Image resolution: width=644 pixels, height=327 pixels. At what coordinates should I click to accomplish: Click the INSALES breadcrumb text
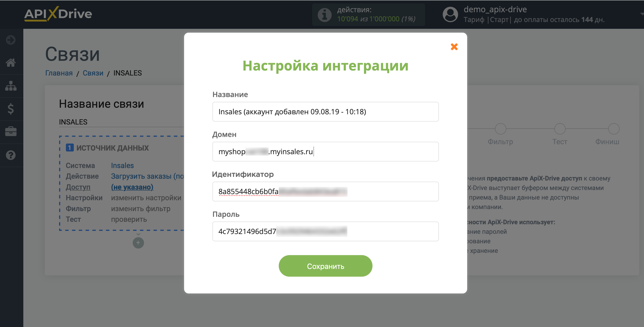tap(127, 73)
